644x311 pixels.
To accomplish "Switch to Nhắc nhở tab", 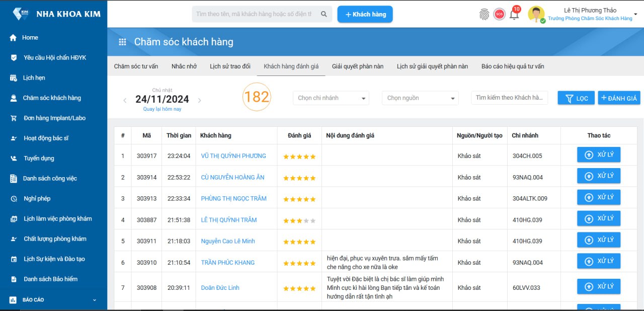I will 184,66.
